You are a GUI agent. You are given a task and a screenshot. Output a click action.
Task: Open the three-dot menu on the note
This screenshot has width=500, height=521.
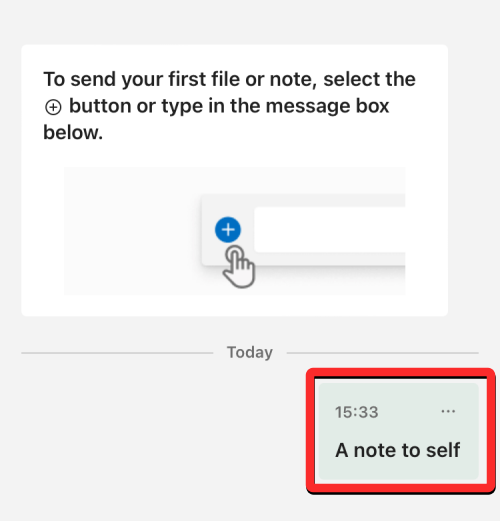[448, 411]
